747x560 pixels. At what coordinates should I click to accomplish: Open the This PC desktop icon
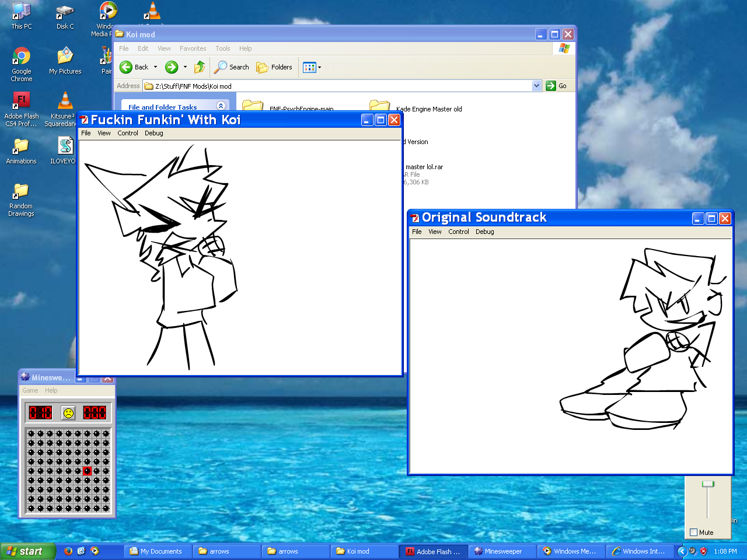click(x=22, y=12)
